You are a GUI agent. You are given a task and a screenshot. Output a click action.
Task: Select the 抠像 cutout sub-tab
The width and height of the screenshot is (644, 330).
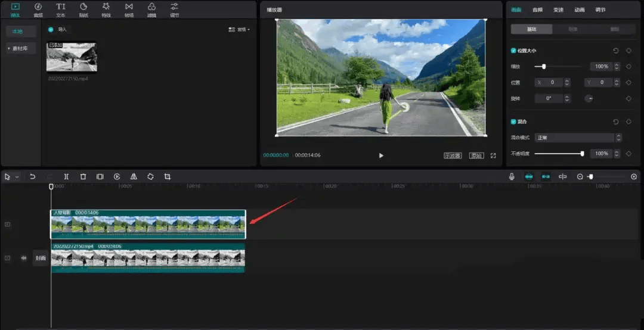click(573, 29)
